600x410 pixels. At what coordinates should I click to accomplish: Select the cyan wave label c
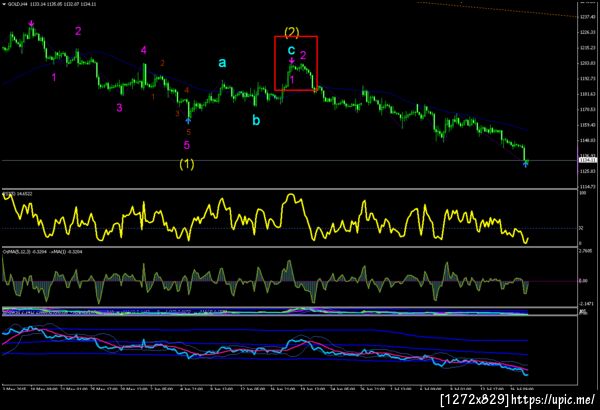[291, 50]
